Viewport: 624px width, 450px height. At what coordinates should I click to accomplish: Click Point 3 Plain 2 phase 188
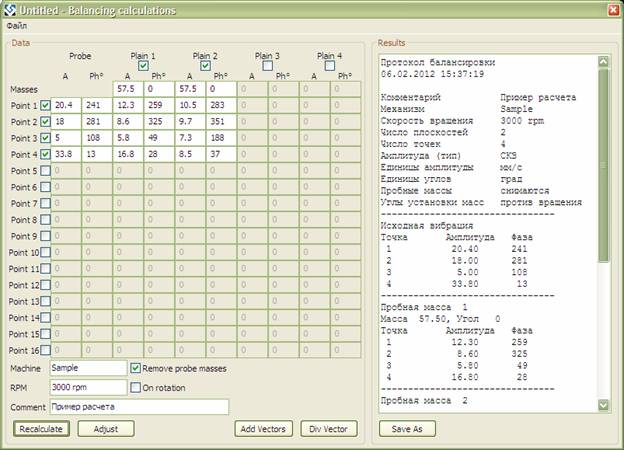221,138
